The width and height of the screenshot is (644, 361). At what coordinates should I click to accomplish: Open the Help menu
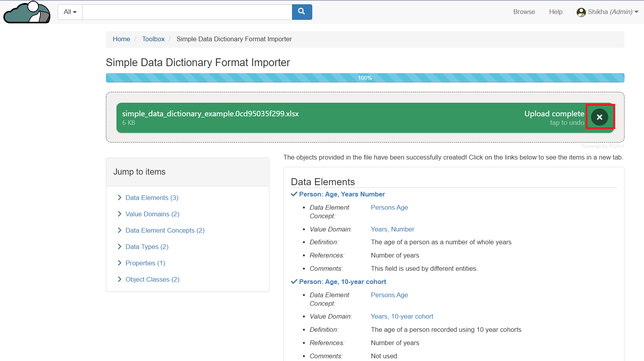(x=556, y=12)
